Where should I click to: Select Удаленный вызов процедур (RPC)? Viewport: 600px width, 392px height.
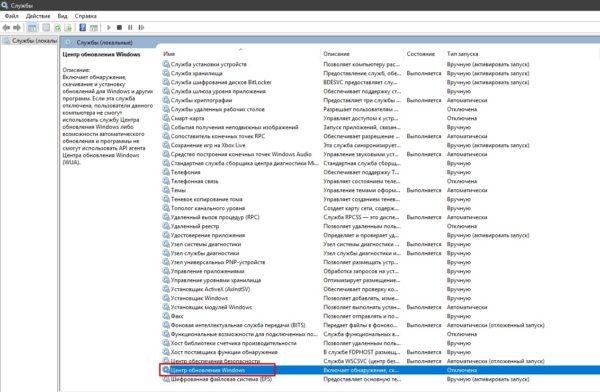(215, 217)
